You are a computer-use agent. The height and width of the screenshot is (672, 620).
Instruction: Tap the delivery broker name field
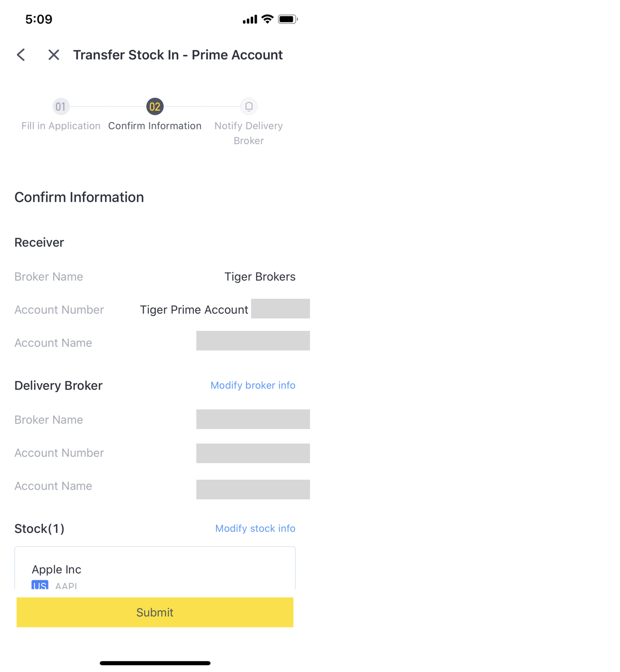[253, 419]
